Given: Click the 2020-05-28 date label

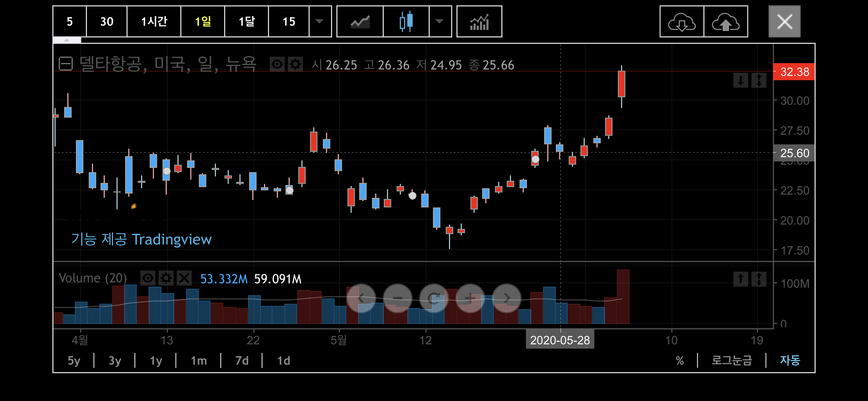Looking at the screenshot, I should tap(560, 340).
